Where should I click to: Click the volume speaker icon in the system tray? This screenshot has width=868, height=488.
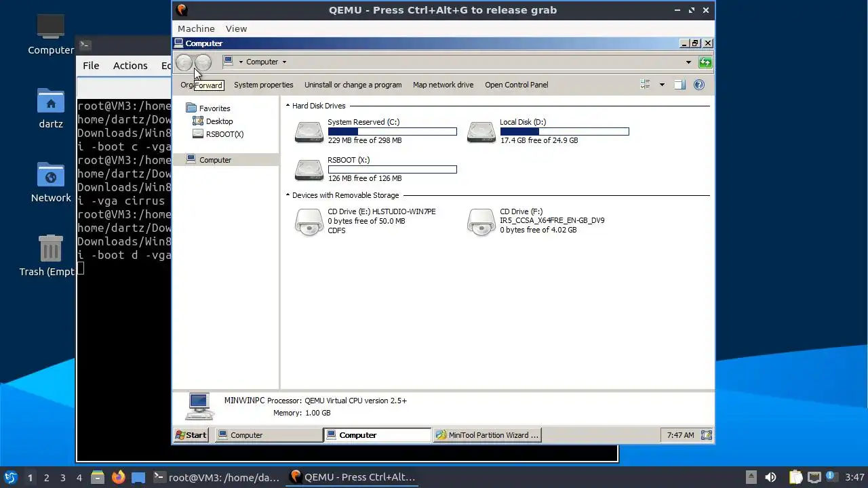[x=770, y=477]
